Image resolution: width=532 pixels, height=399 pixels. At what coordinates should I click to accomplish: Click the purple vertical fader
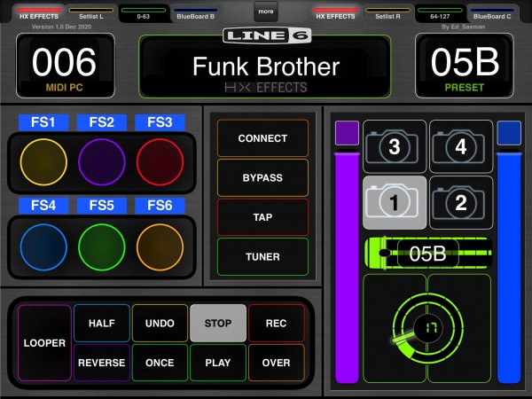point(347,268)
